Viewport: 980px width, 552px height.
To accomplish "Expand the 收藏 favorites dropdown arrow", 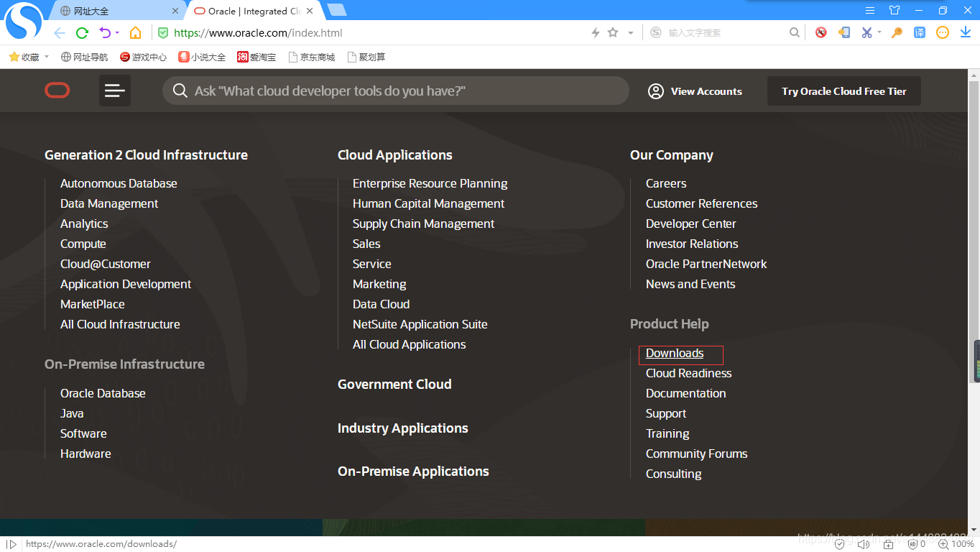I will [x=47, y=57].
